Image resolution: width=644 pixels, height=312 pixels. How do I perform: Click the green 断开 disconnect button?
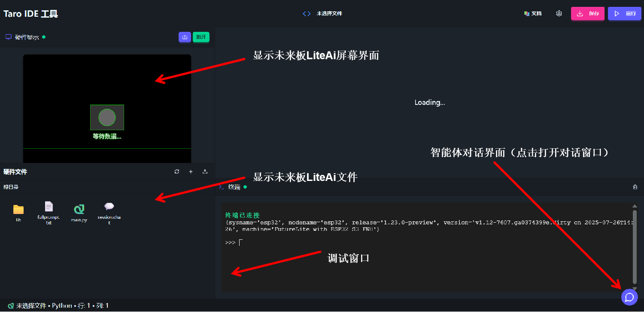pyautogui.click(x=201, y=37)
